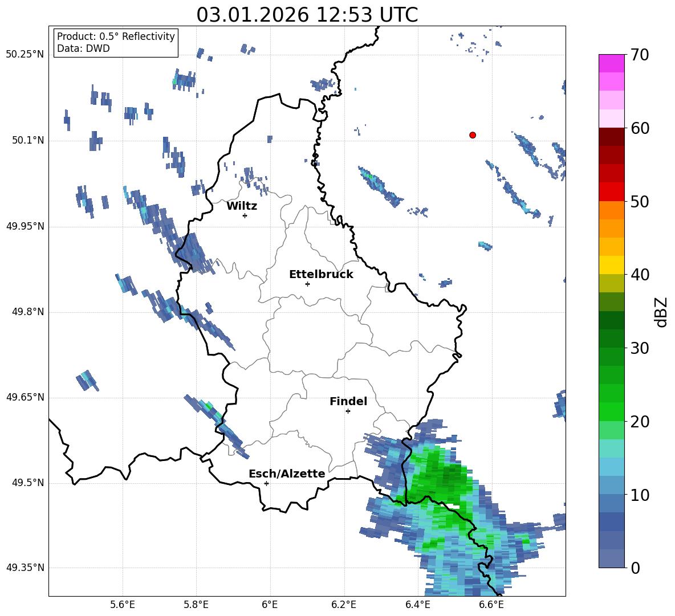Image resolution: width=675 pixels, height=616 pixels.
Task: Click the Ettelbruck city label
Action: pos(321,275)
